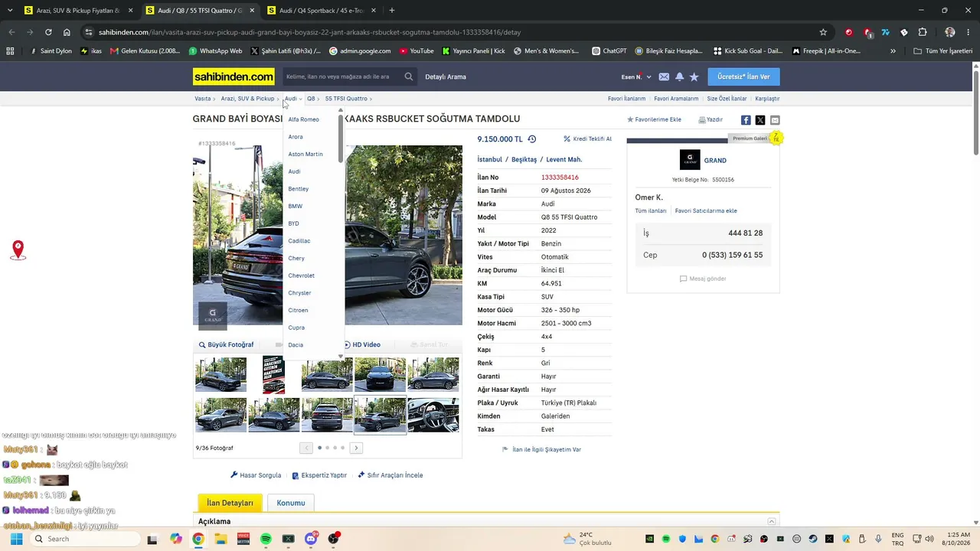This screenshot has height=551, width=980.
Task: Open messages envelope icon in site header
Action: [664, 77]
